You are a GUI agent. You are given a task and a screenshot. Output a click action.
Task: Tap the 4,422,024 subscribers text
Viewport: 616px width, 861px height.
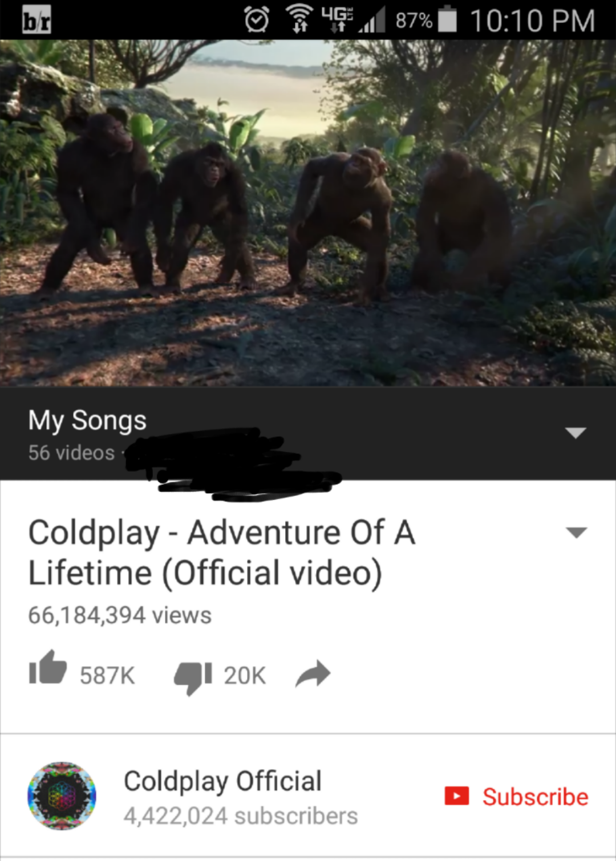[x=241, y=816]
